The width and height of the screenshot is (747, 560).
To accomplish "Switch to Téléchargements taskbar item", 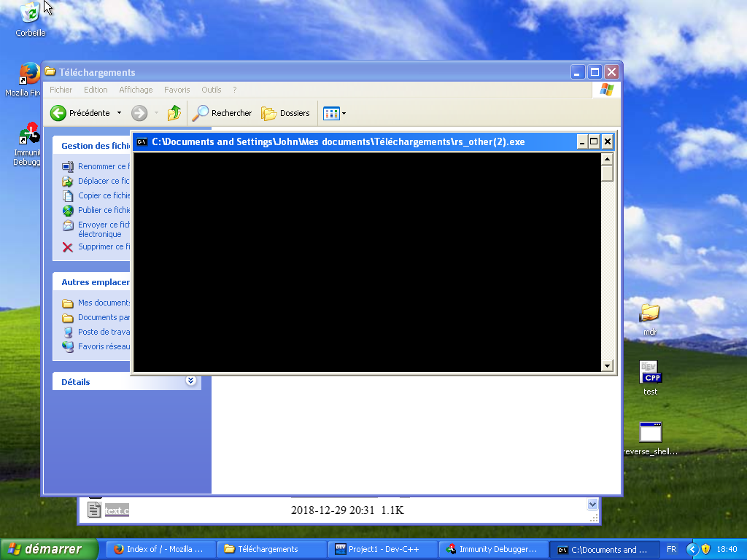I will tap(271, 549).
